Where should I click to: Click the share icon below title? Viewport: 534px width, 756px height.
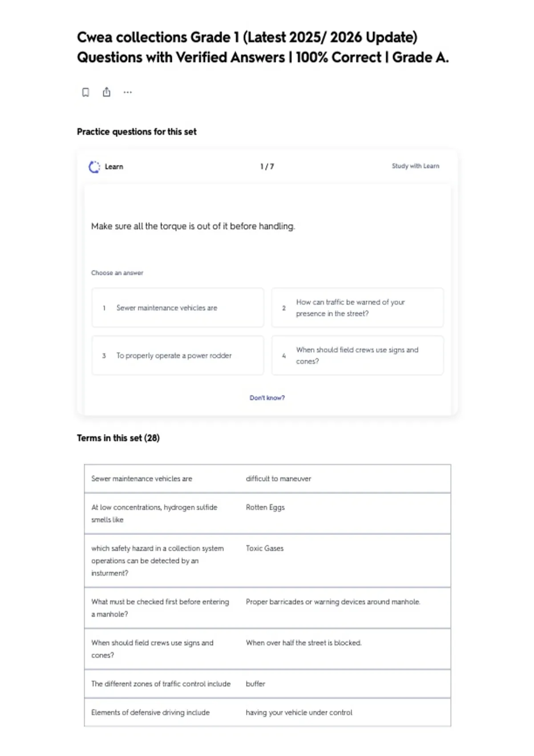tap(106, 92)
